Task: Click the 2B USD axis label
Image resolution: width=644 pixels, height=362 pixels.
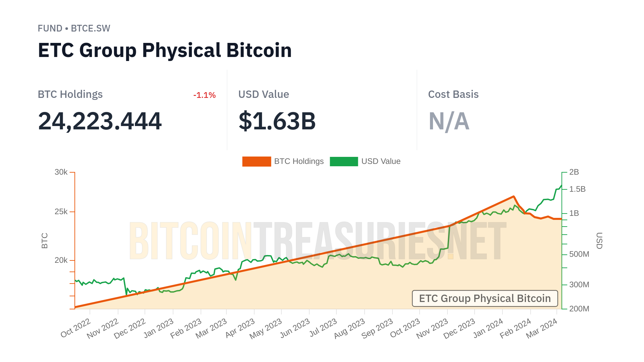Action: (574, 172)
